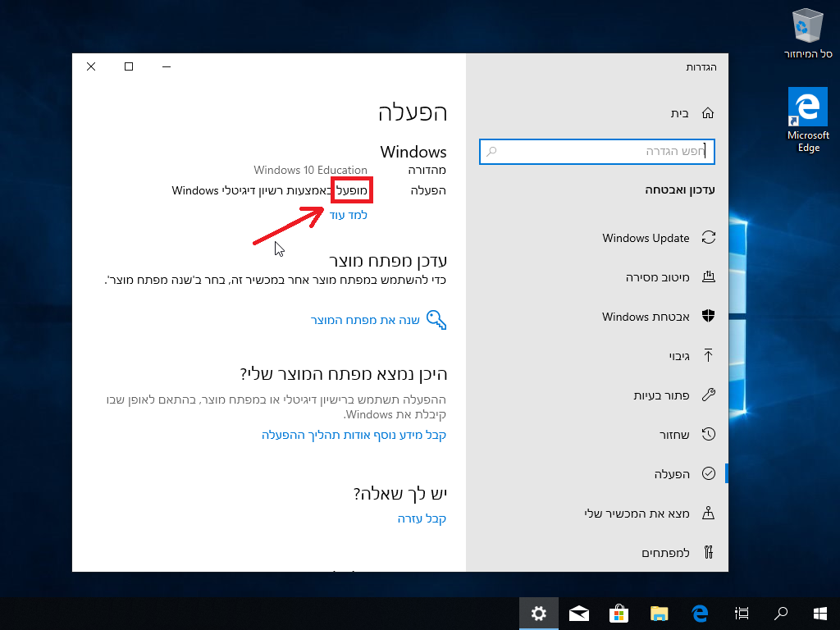This screenshot has width=840, height=630.
Task: Select the סל המיחזור Recycle Bin desktop icon
Action: click(x=808, y=33)
